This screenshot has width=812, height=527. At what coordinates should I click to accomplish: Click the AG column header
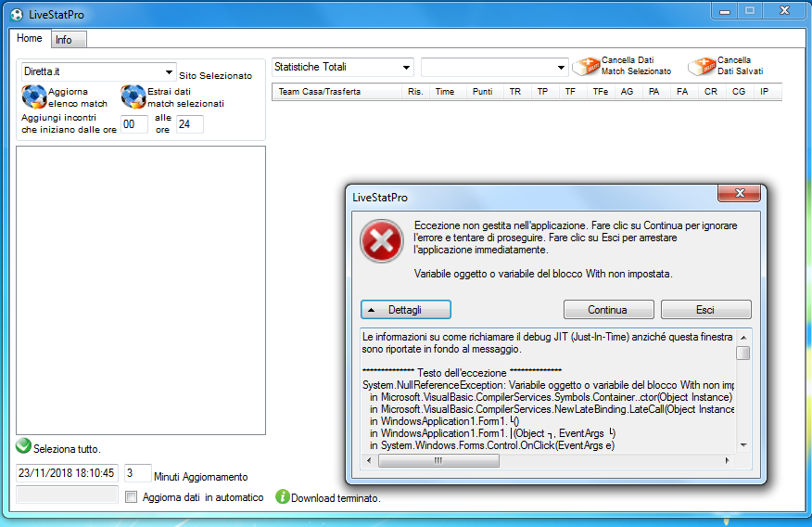[x=628, y=92]
